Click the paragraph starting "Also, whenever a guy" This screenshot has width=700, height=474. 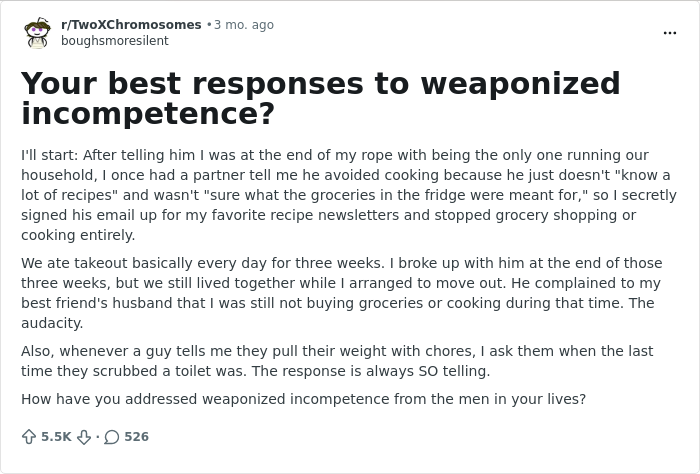337,361
